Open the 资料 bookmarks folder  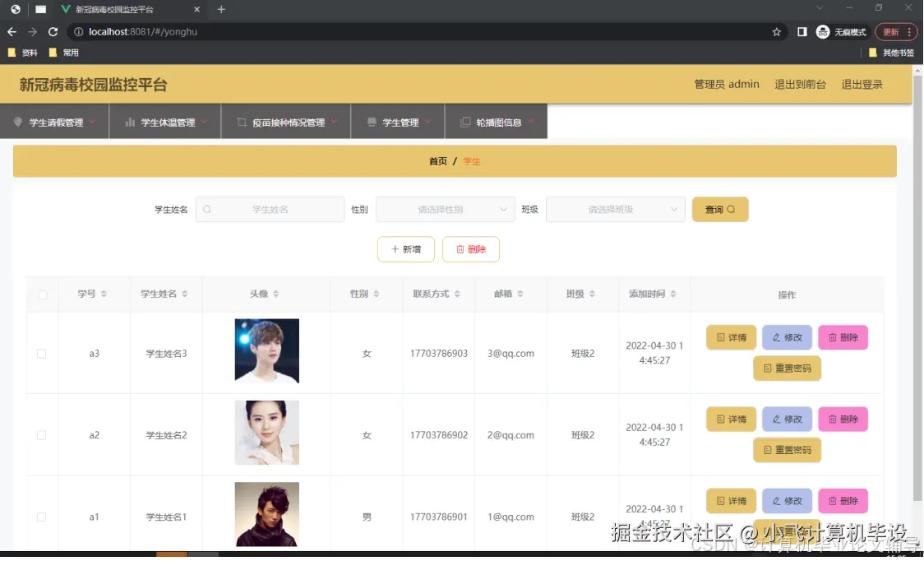pyautogui.click(x=23, y=53)
